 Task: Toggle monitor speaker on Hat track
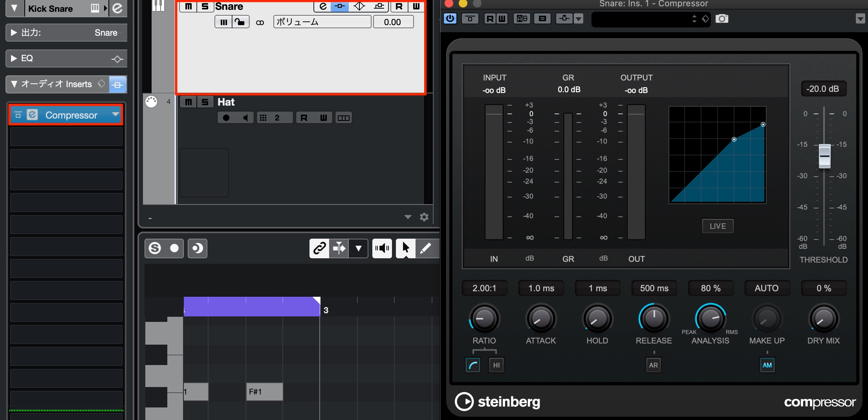[x=245, y=118]
